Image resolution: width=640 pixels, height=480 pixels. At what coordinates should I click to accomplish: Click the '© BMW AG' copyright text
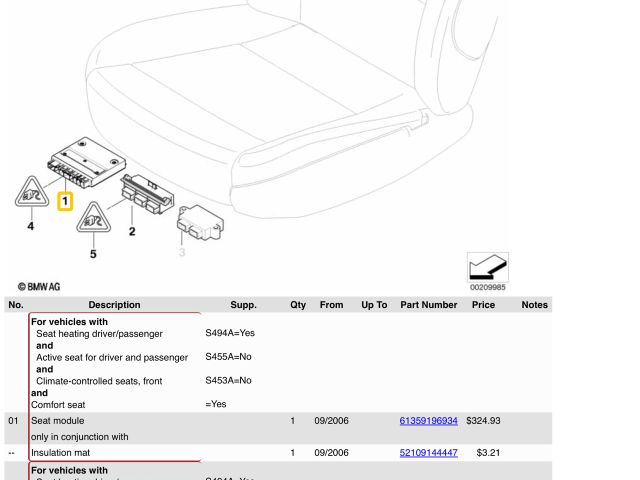tap(39, 287)
